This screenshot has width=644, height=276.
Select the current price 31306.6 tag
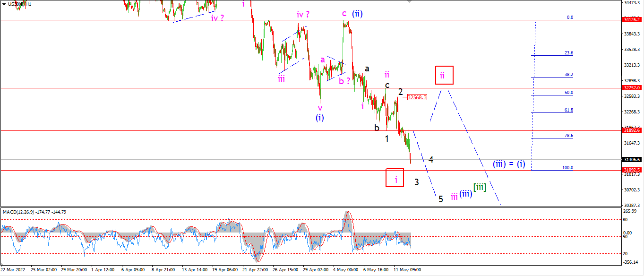tap(632, 160)
